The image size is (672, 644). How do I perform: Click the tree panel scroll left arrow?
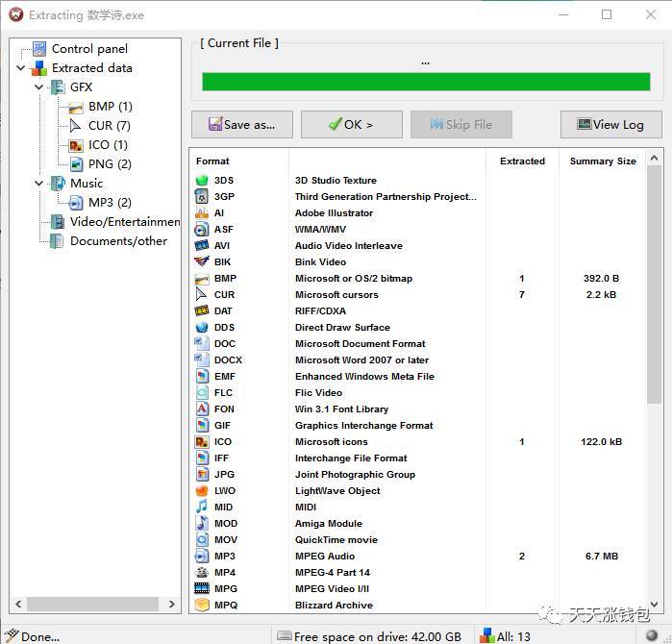point(18,605)
